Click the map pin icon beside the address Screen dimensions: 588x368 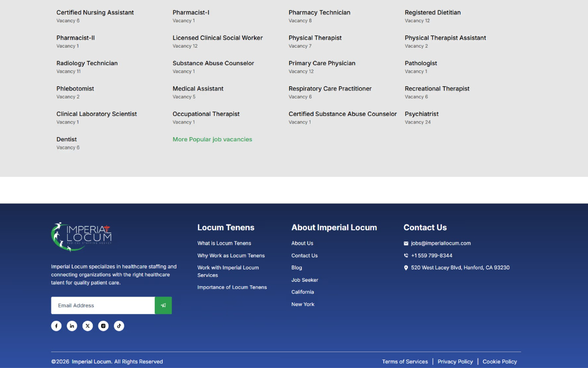point(406,268)
